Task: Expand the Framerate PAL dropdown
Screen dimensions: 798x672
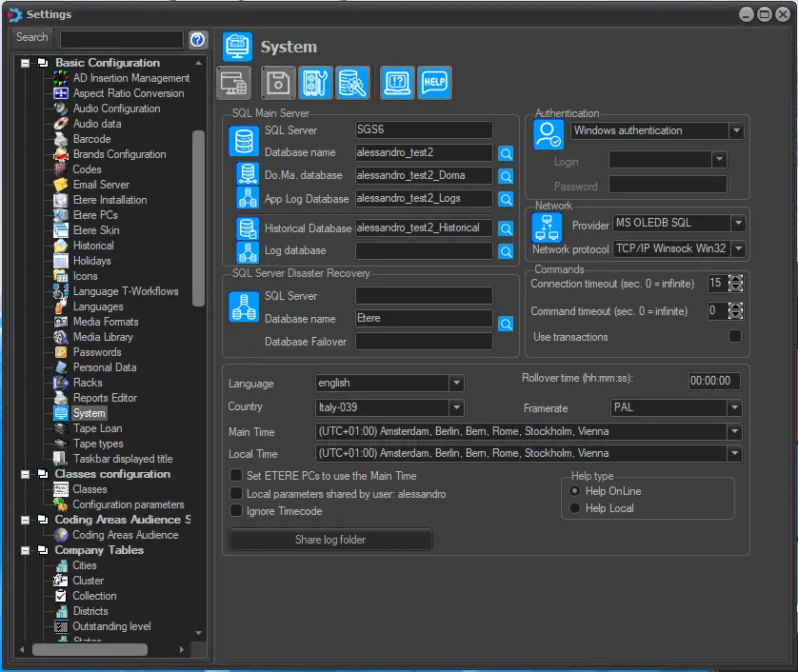Action: pyautogui.click(x=734, y=408)
